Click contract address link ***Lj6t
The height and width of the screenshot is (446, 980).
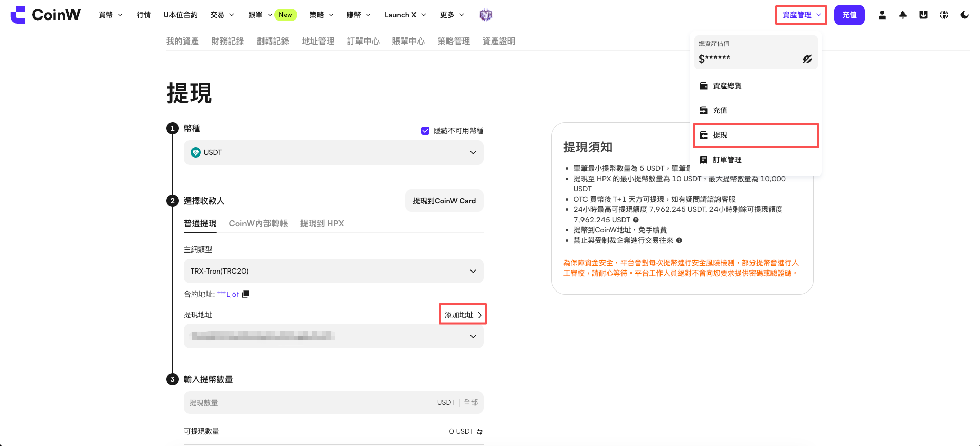pos(228,294)
